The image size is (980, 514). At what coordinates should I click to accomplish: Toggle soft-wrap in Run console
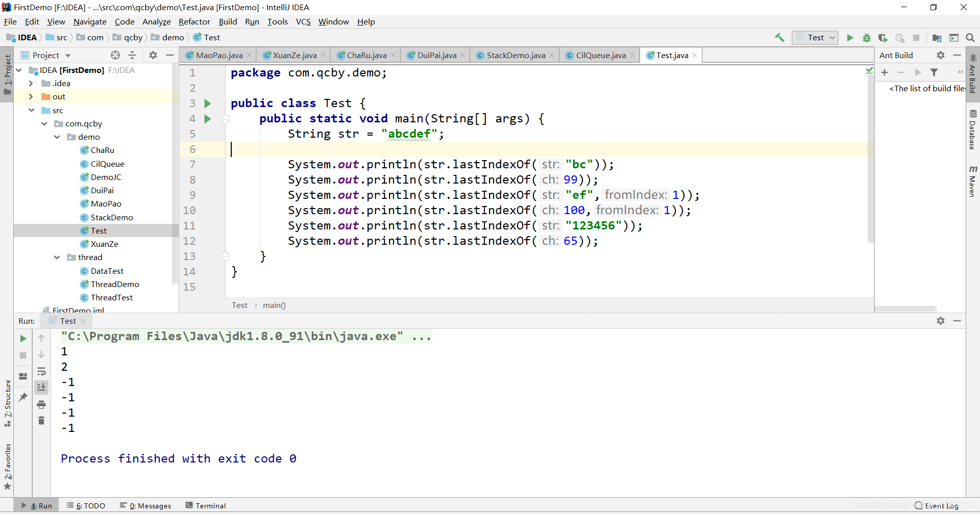tap(41, 372)
